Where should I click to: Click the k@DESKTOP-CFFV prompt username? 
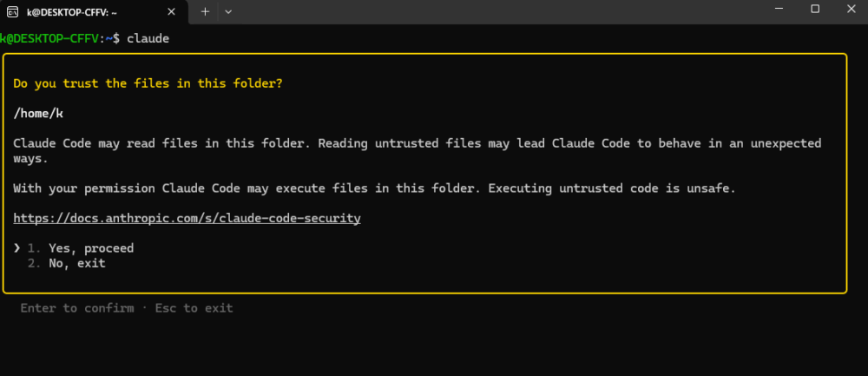(49, 38)
